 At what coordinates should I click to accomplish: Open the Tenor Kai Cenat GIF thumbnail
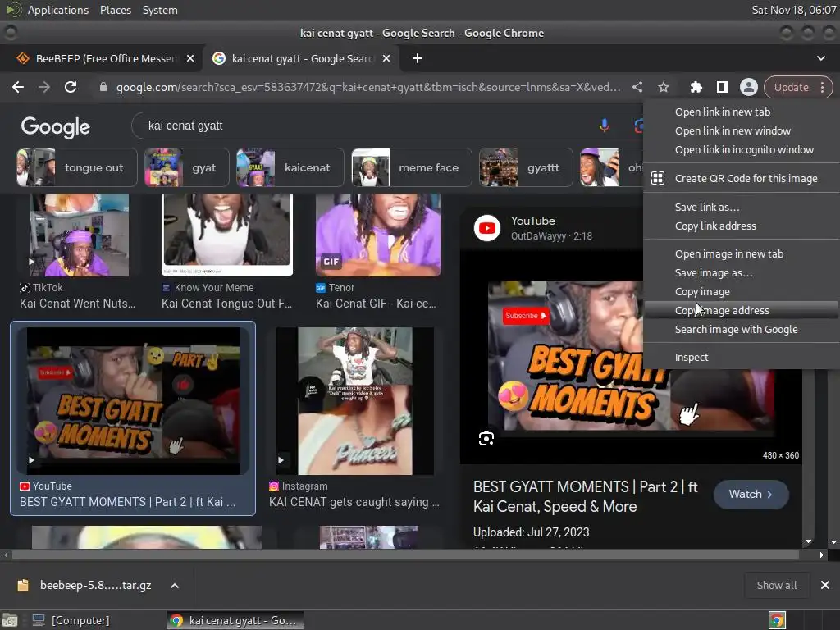(x=378, y=235)
